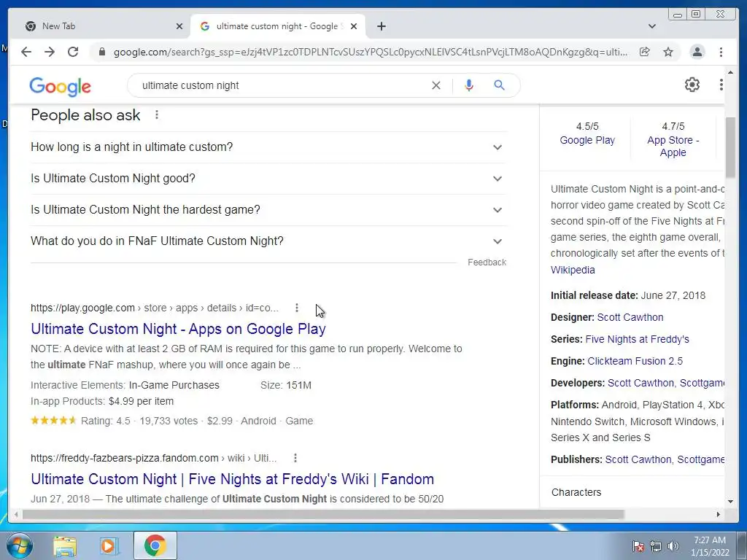The height and width of the screenshot is (560, 747).
Task: Close the ultimate custom night tab
Action: (x=354, y=26)
